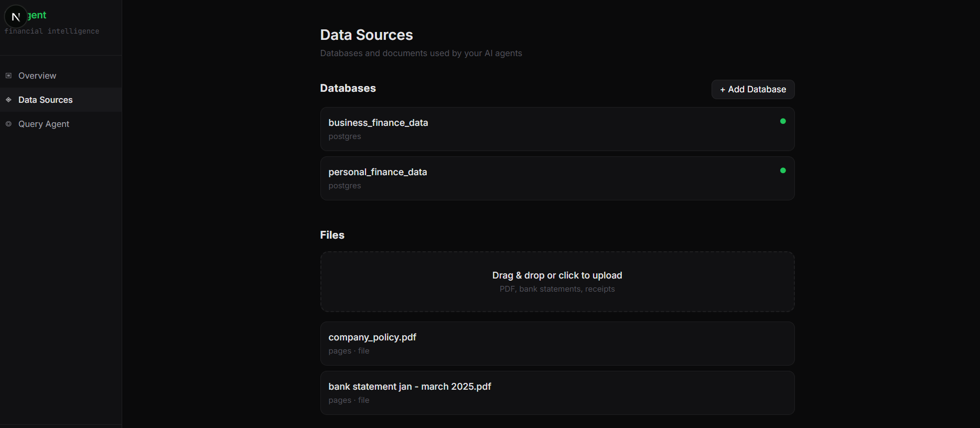Click the drag & drop upload area
The width and height of the screenshot is (980, 428).
[557, 282]
